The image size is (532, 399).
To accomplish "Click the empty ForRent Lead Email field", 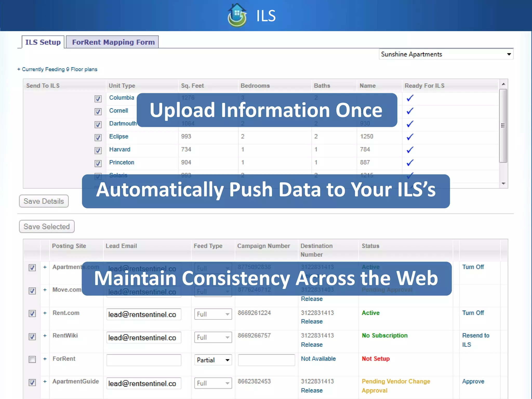I will [144, 360].
